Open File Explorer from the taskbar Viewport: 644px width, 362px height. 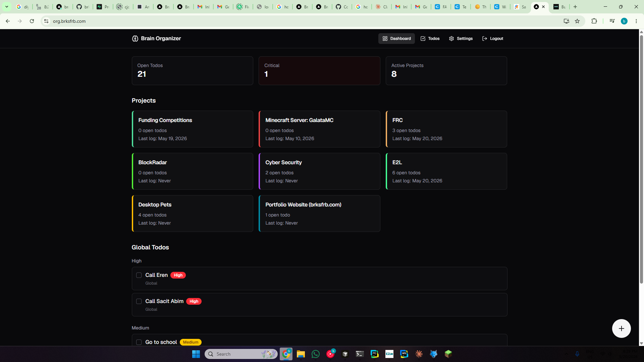[x=301, y=354]
